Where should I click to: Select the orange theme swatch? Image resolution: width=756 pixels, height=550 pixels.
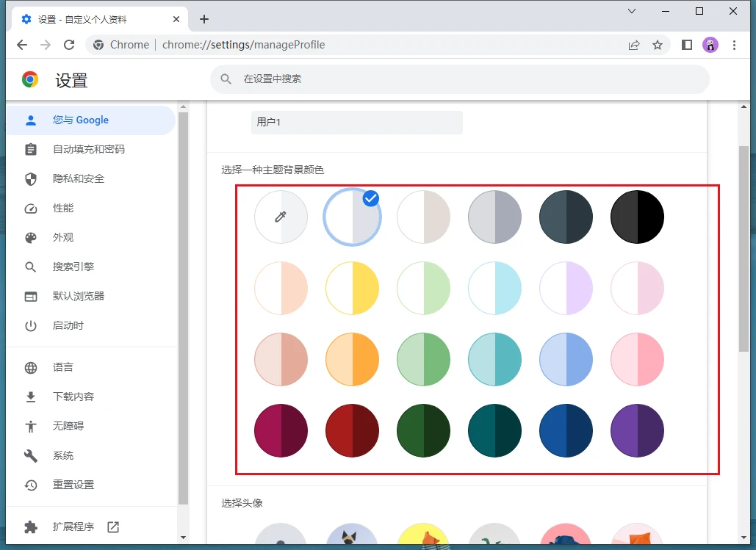tap(352, 360)
